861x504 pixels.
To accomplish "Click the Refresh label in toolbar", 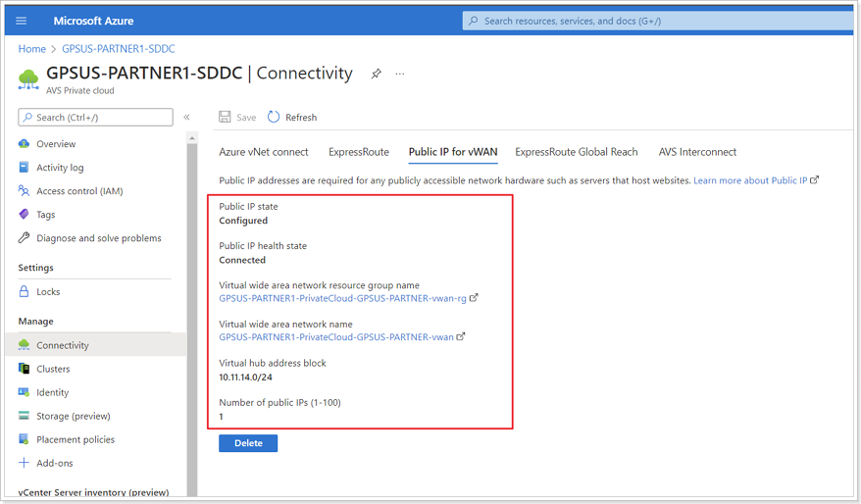I will (301, 118).
